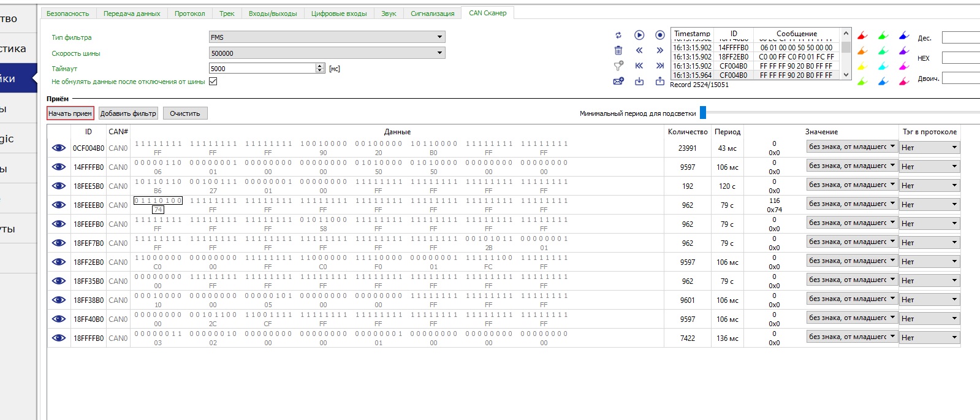Screen dimensions: 980x420
Task: Click the import download-tray icon
Action: 639,81
